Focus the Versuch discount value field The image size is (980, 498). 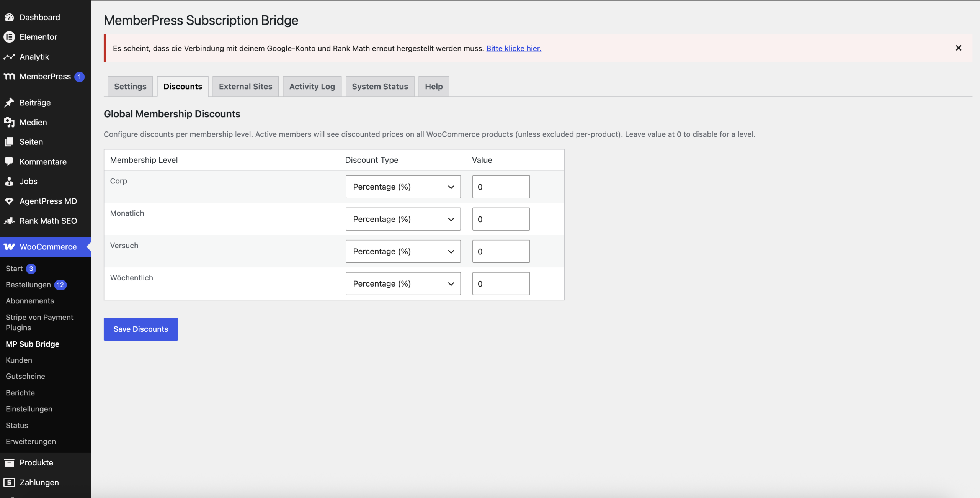(x=501, y=251)
